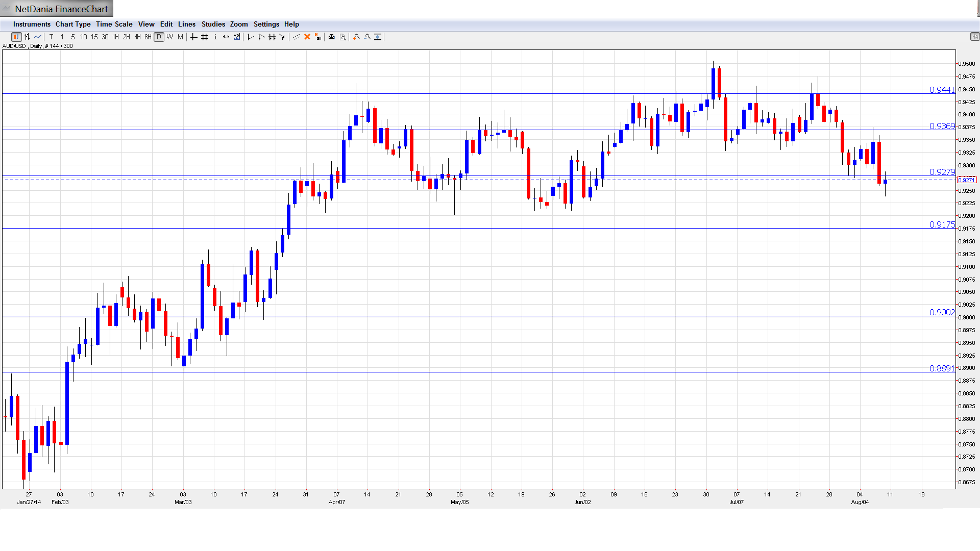980x551 pixels.
Task: Toggle the chart grid icon
Action: click(205, 37)
